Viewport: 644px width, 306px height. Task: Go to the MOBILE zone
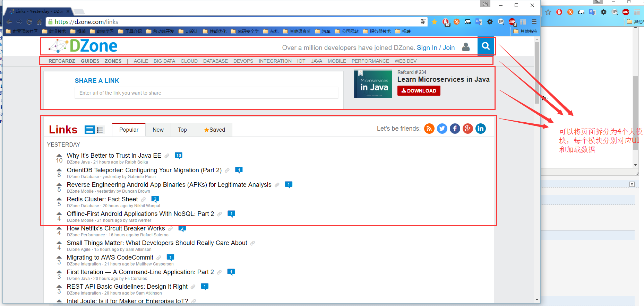[x=337, y=61]
